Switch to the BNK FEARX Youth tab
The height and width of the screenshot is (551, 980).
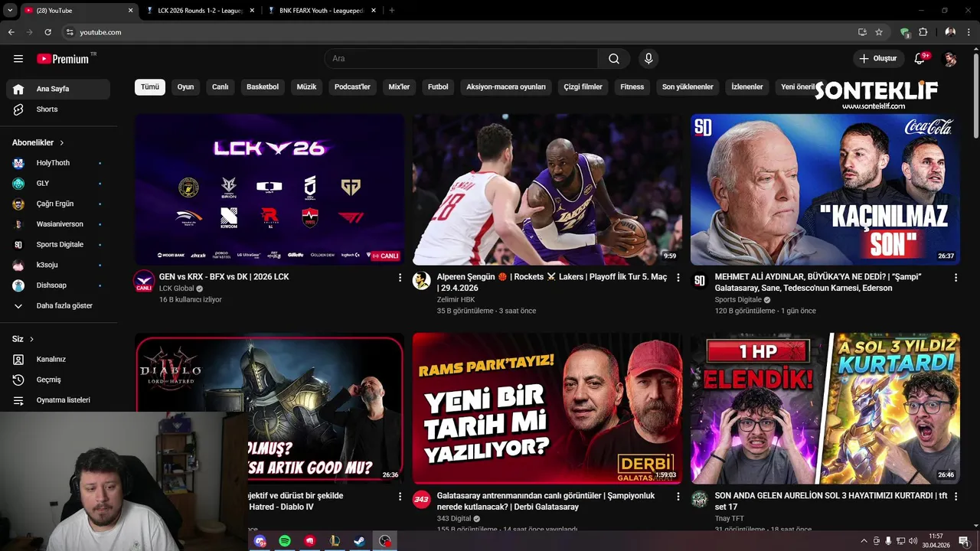[321, 11]
